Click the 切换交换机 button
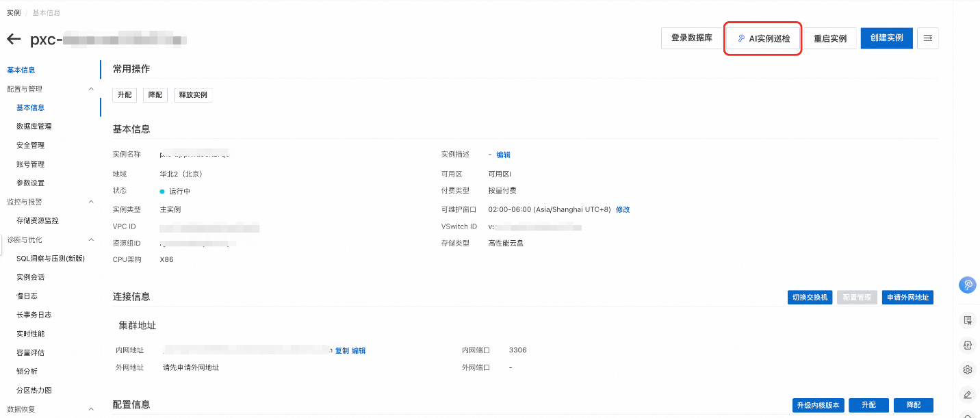The image size is (980, 418). pos(810,298)
